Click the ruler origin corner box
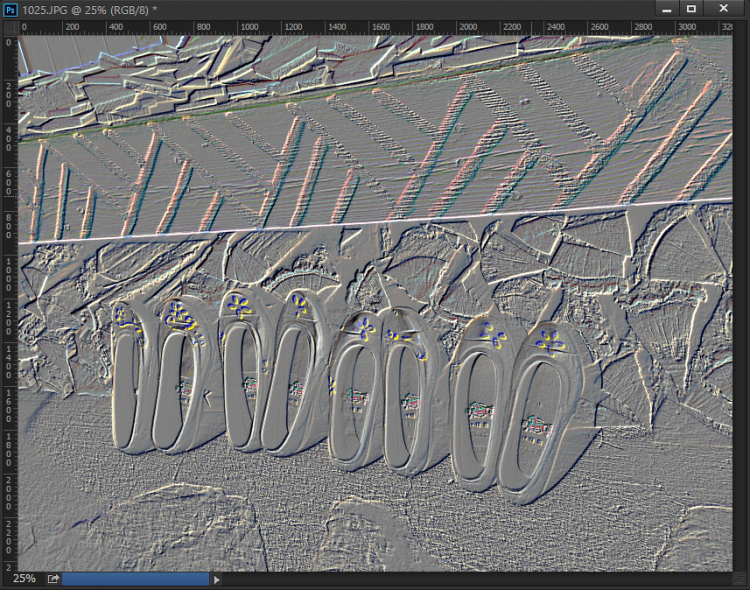 coord(9,27)
